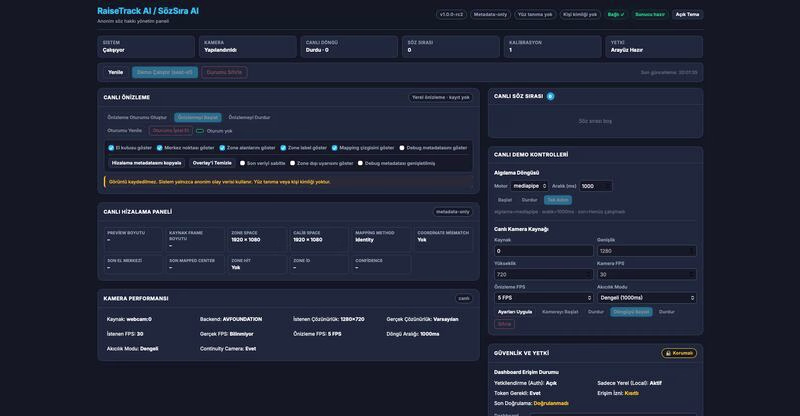Click the Sunucu hazır badge
Screen dimensions: 800x416
[650, 15]
